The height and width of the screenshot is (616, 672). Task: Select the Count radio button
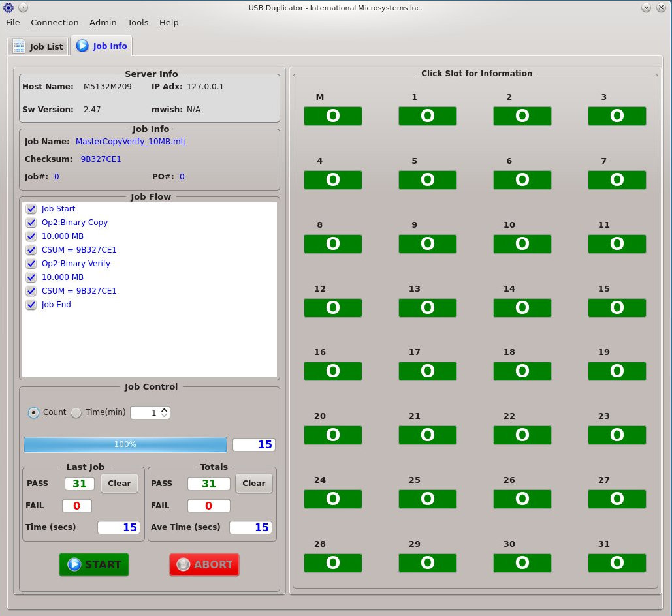click(x=33, y=412)
